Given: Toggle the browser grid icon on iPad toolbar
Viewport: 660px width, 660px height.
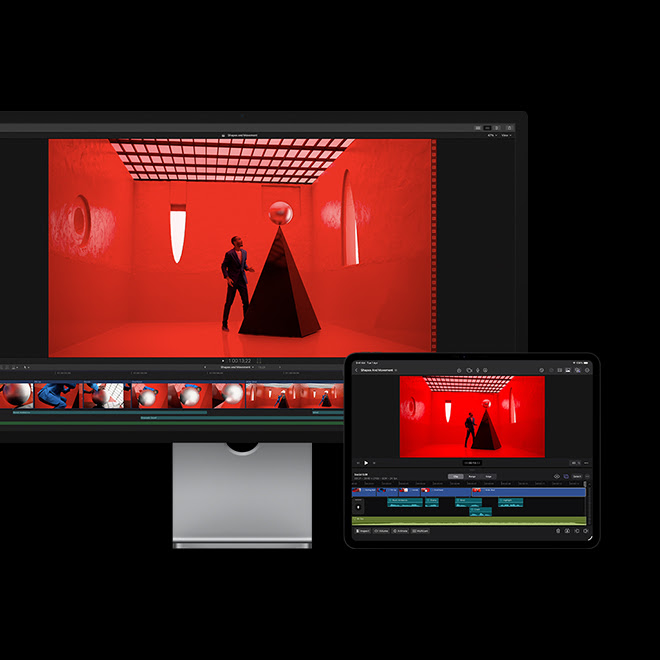Looking at the screenshot, I should (559, 370).
